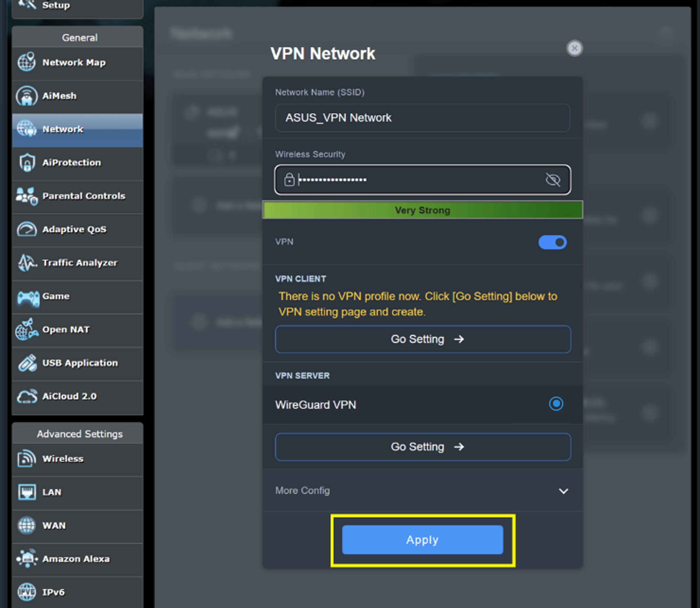Turn off the VPN toggle switch
700x608 pixels.
pyautogui.click(x=552, y=242)
